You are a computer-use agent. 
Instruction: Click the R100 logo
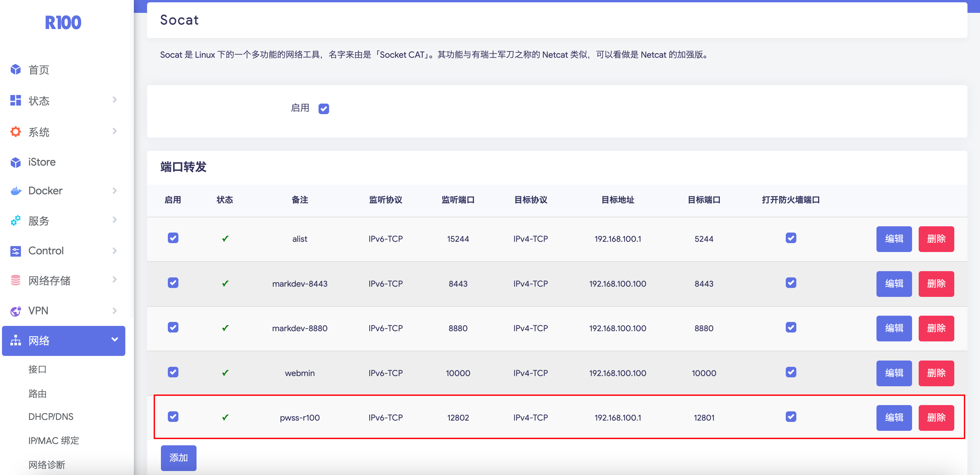point(63,22)
